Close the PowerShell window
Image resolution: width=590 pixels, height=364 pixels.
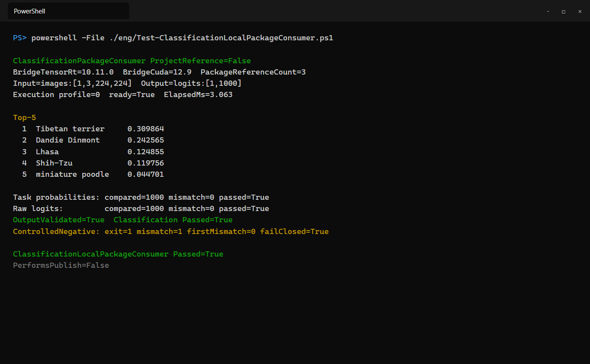[580, 12]
